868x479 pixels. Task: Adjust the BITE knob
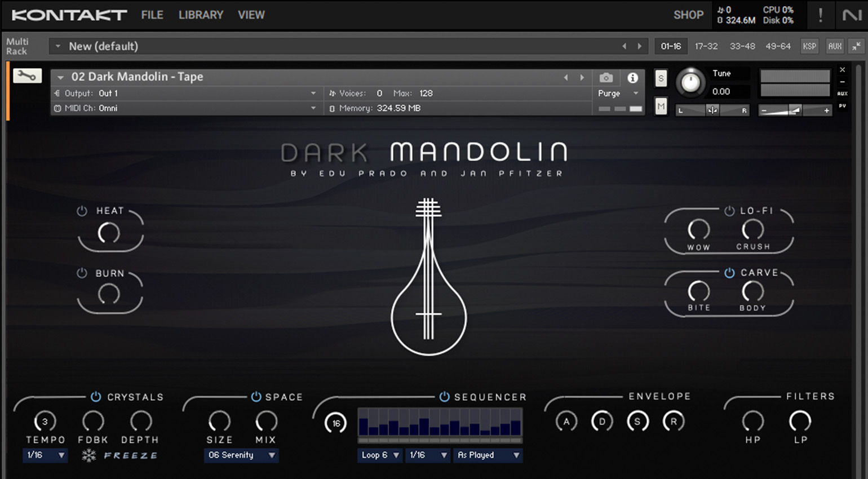click(x=699, y=291)
